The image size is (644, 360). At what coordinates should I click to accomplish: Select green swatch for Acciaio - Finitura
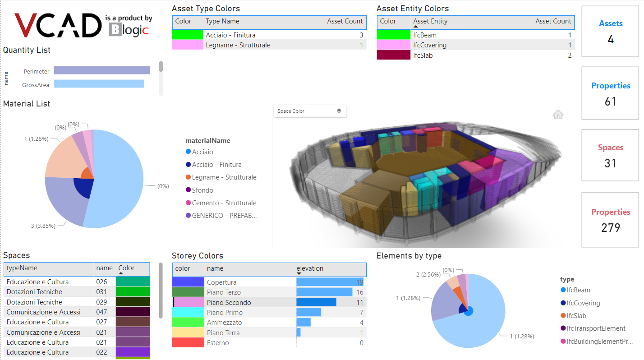(188, 35)
